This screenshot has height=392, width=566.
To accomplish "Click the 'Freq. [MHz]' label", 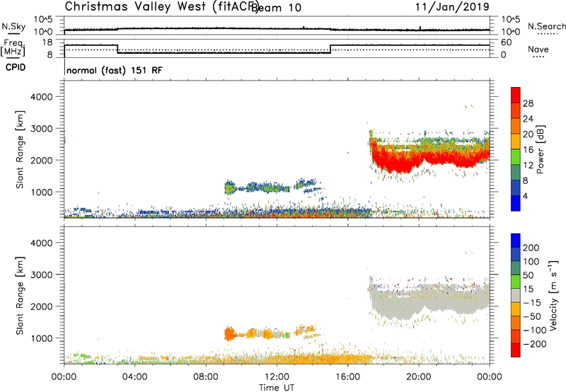I will pyautogui.click(x=13, y=47).
